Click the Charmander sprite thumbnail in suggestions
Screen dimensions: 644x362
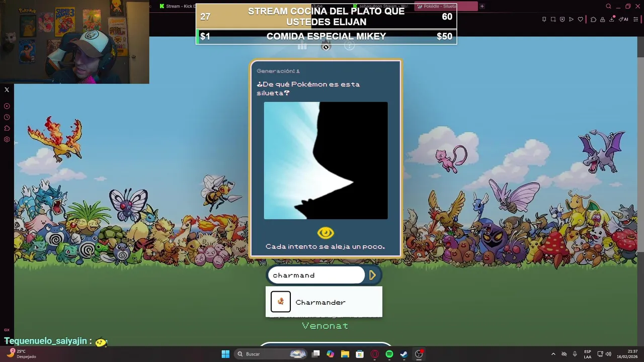click(281, 302)
